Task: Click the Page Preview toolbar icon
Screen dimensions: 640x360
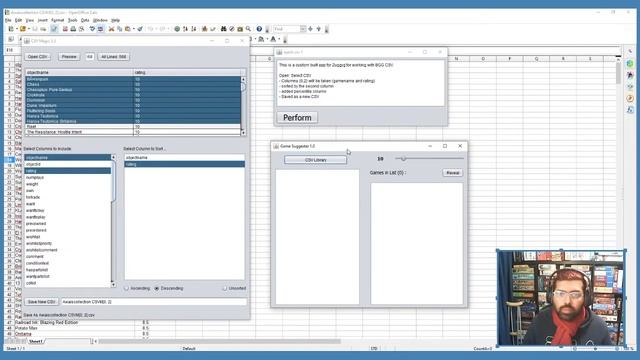Action: click(82, 29)
